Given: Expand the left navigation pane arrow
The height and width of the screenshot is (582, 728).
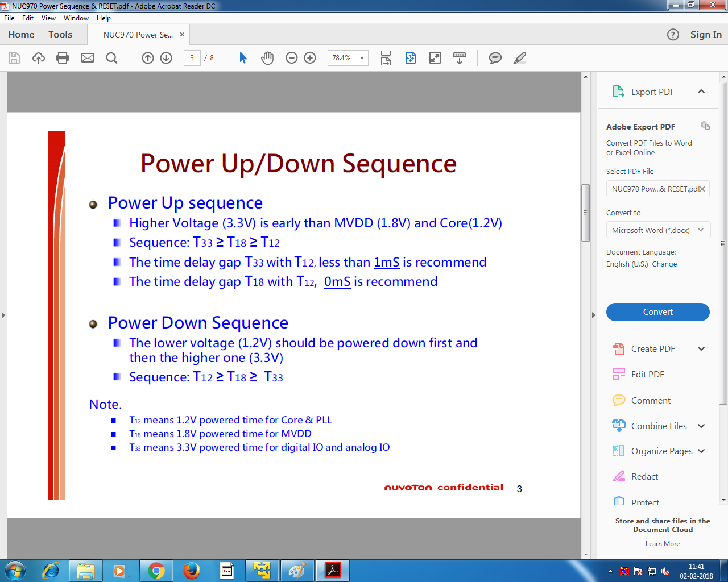Looking at the screenshot, I should [3, 315].
